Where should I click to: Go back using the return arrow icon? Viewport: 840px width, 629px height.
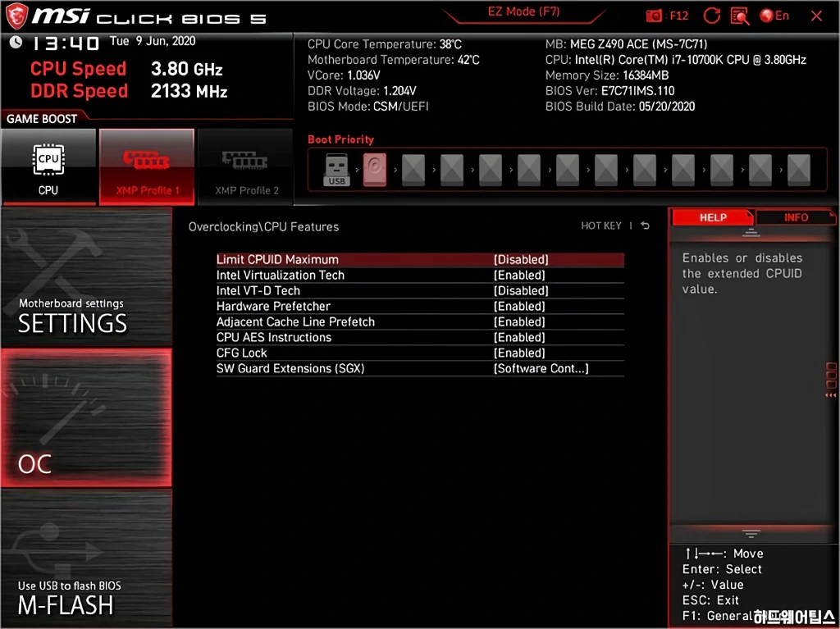645,226
